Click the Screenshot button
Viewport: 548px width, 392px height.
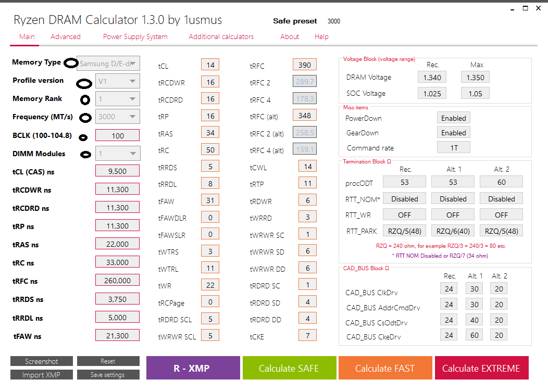pyautogui.click(x=42, y=361)
